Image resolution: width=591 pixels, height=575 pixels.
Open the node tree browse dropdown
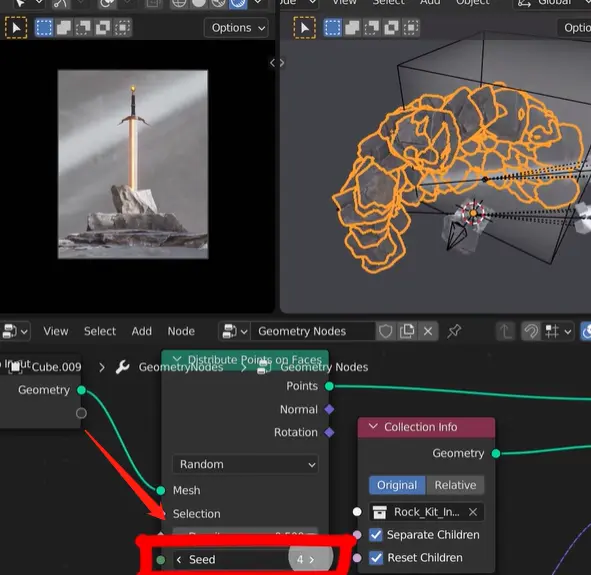tap(234, 332)
